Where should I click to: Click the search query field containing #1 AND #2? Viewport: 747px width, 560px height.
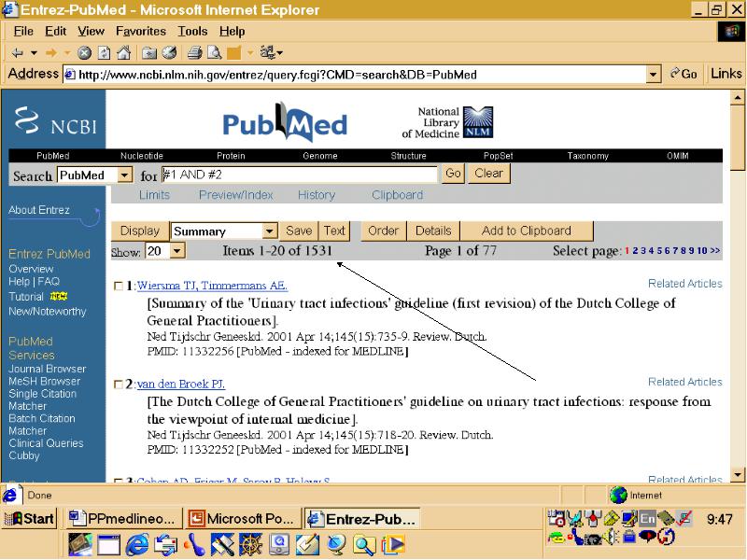(299, 175)
